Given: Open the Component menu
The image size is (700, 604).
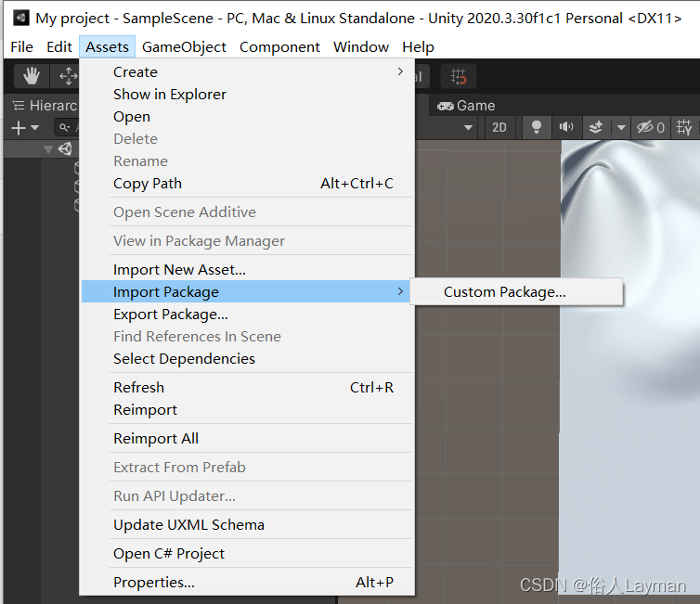Looking at the screenshot, I should (x=279, y=46).
